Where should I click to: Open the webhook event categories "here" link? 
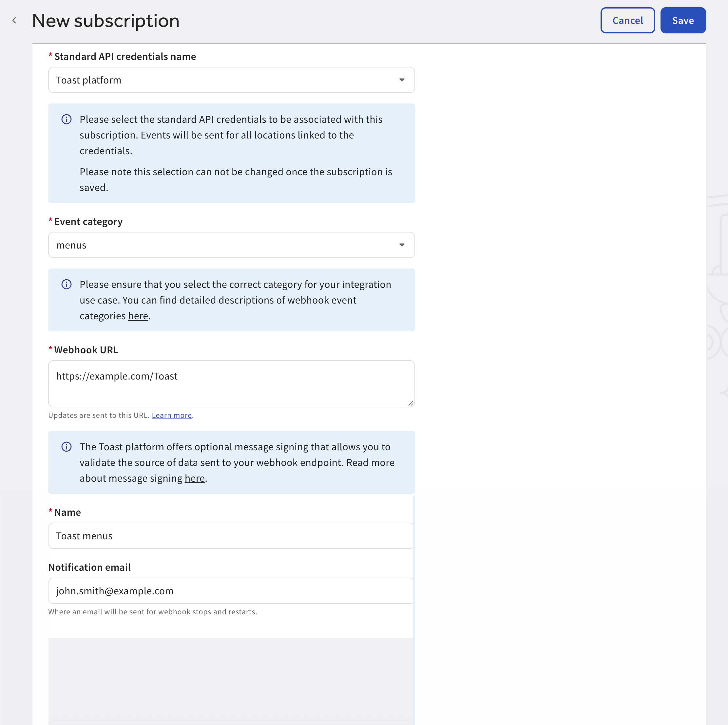[138, 316]
